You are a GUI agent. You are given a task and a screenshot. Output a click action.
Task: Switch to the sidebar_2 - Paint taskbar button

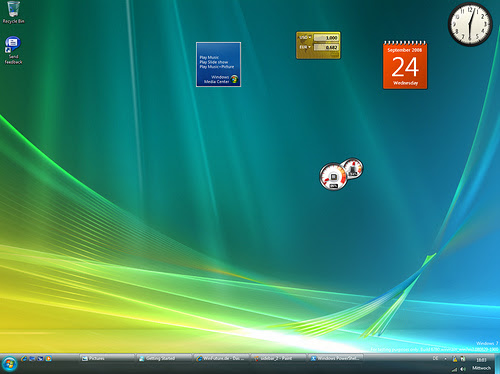[x=279, y=358]
